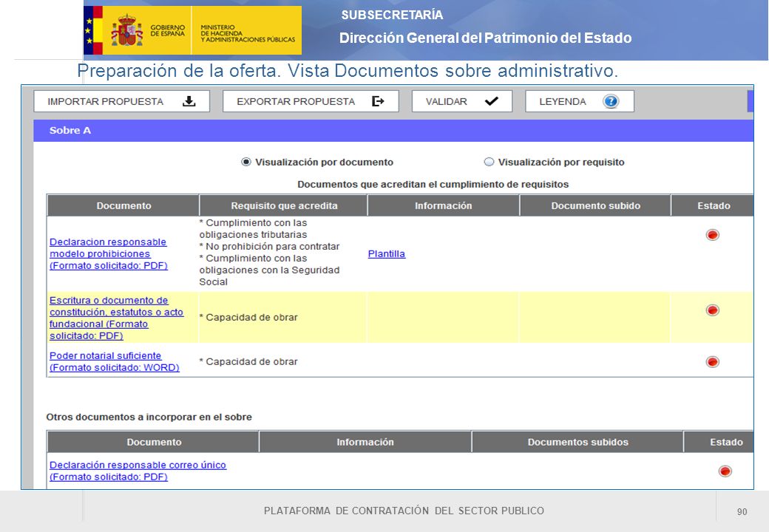Click Capacidad de obra in the Escritura row
Screen dimensions: 769x532
click(248, 318)
